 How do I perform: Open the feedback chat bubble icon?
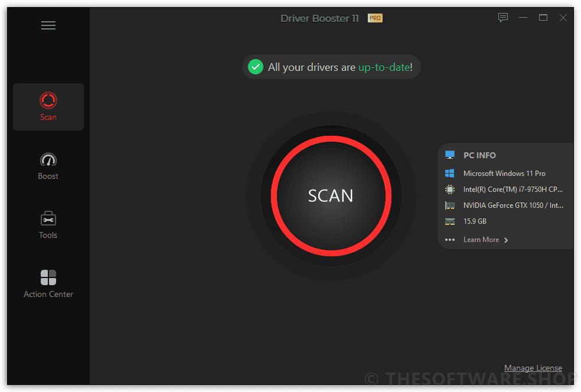click(503, 17)
